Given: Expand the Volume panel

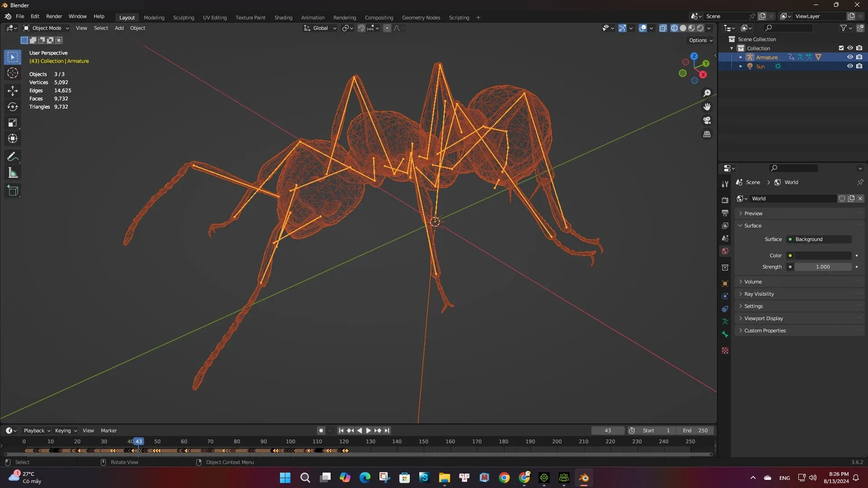Looking at the screenshot, I should [753, 282].
